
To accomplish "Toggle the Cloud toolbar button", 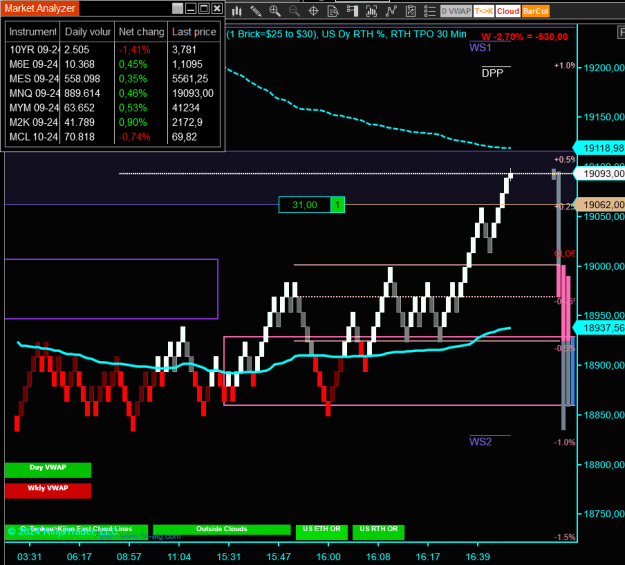I will click(508, 11).
